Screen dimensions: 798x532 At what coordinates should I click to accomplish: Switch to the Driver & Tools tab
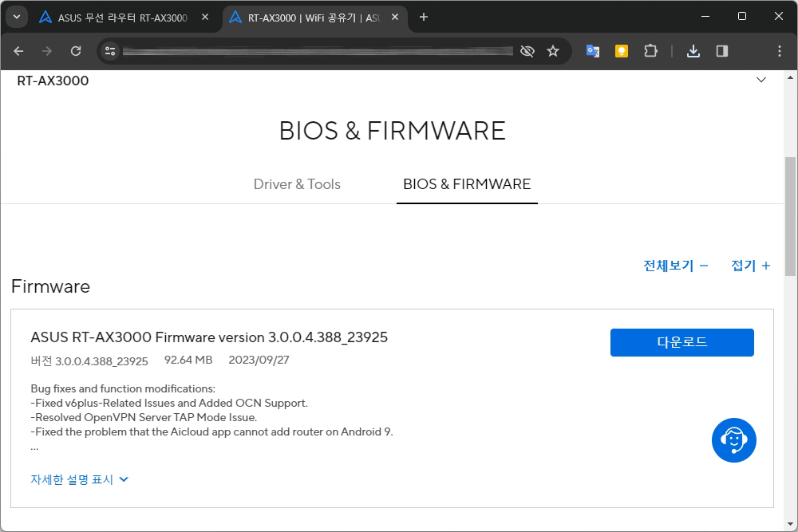pos(297,184)
